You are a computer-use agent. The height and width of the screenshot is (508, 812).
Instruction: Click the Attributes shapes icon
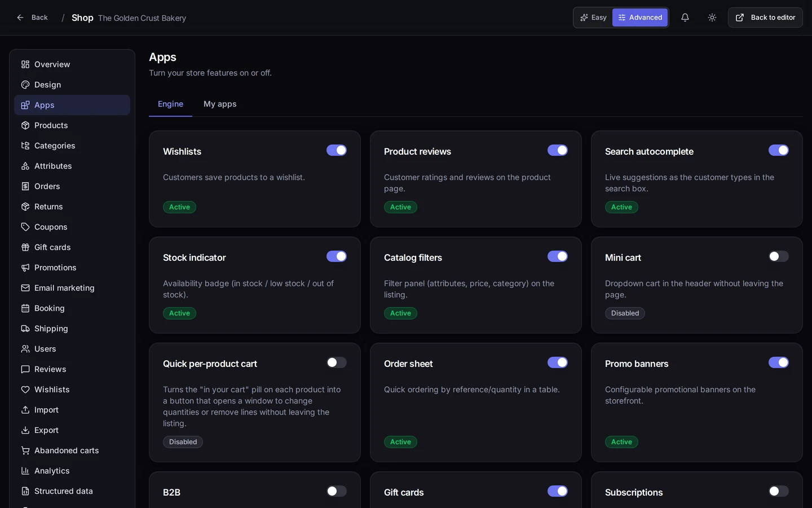(25, 166)
